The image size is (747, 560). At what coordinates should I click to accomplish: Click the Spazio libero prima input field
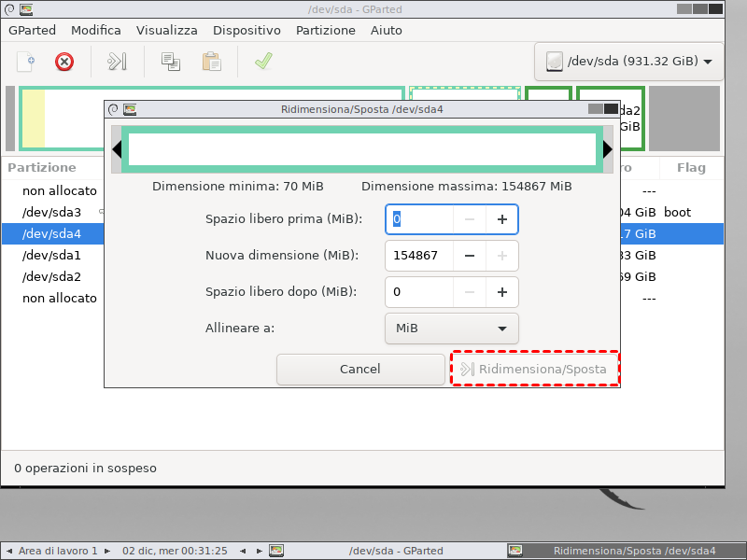point(418,219)
